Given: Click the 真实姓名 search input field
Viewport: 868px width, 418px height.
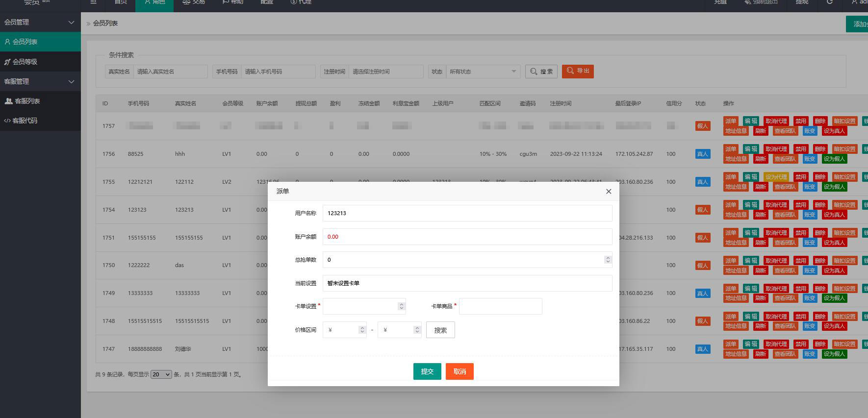Looking at the screenshot, I should pyautogui.click(x=170, y=72).
